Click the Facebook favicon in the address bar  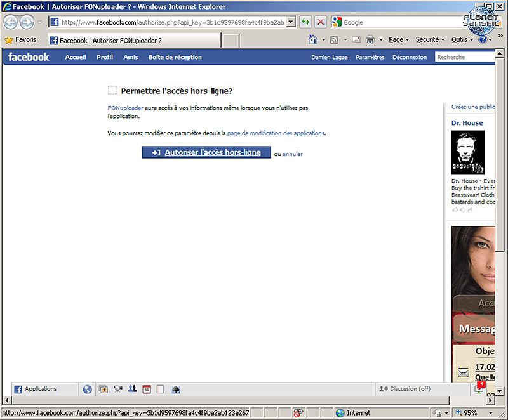click(x=55, y=22)
